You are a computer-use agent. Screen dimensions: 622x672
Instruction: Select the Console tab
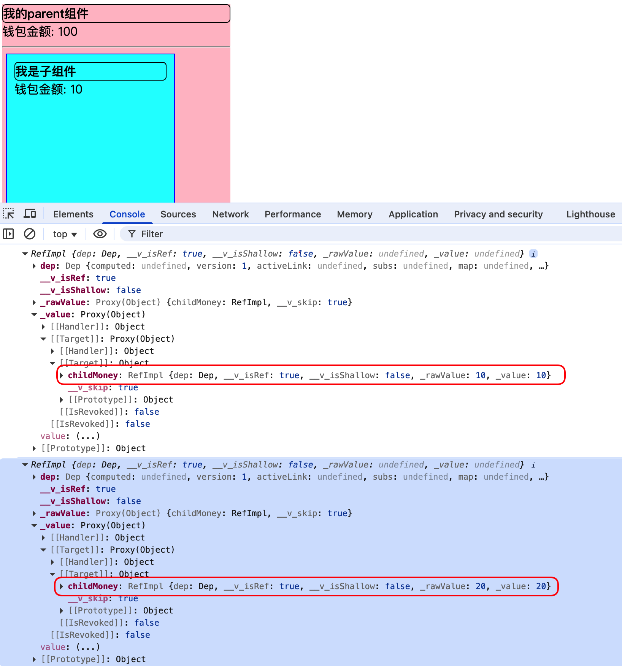click(127, 214)
